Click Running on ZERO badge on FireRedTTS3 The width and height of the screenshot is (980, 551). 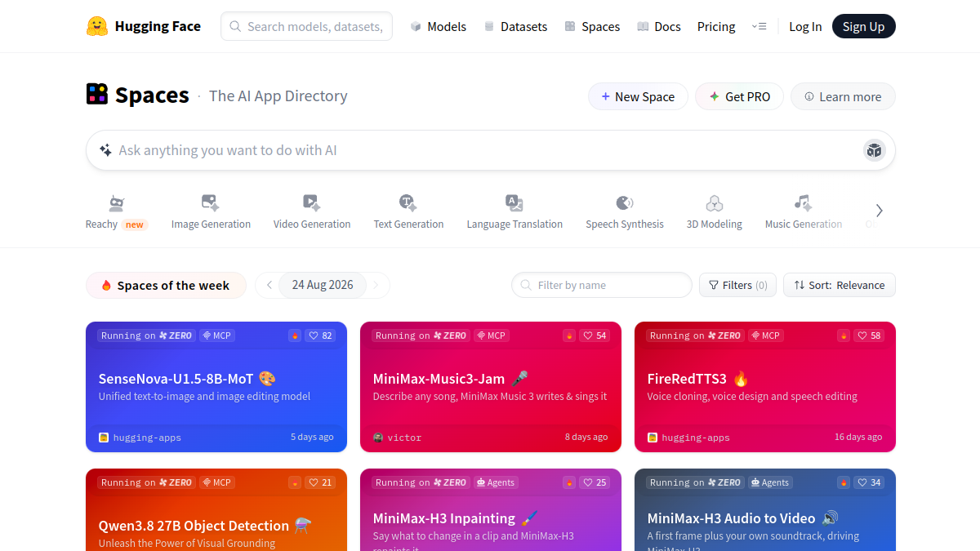pyautogui.click(x=696, y=335)
